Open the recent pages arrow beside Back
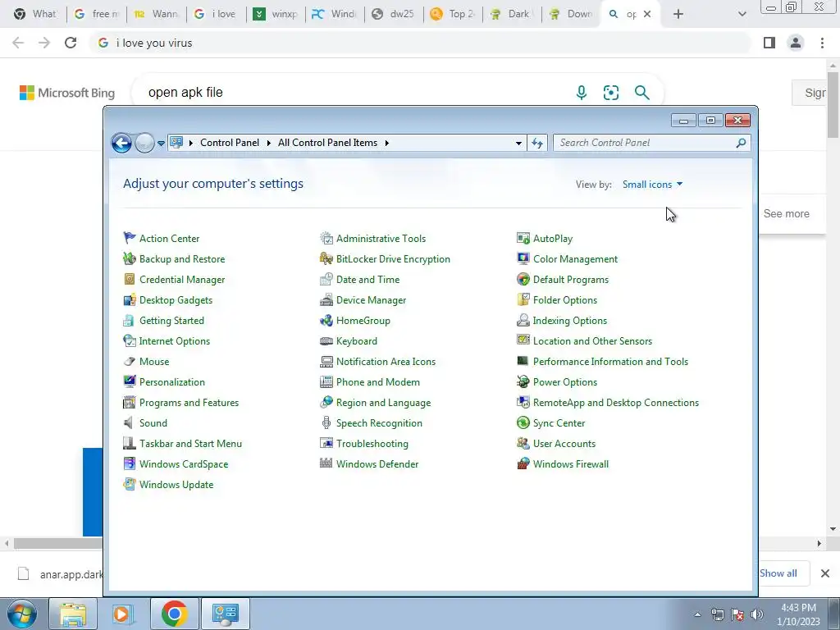This screenshot has height=630, width=840. pos(161,143)
